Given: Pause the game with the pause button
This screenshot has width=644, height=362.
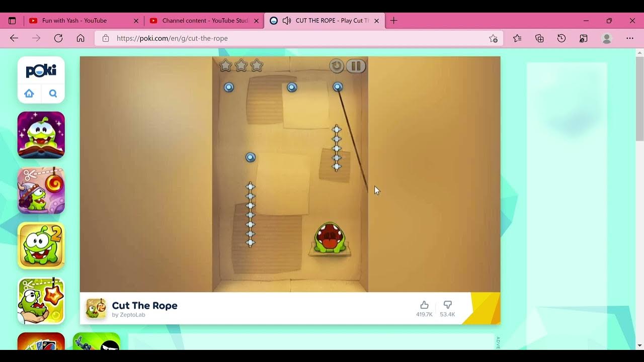Looking at the screenshot, I should coord(356,66).
